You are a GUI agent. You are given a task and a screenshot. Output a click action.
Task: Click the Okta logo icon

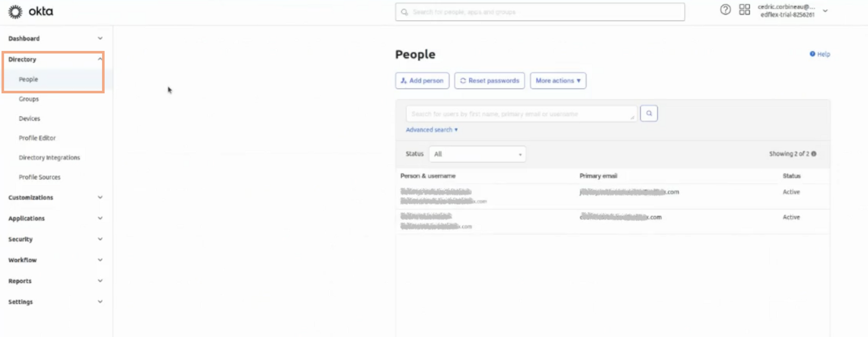tap(15, 11)
